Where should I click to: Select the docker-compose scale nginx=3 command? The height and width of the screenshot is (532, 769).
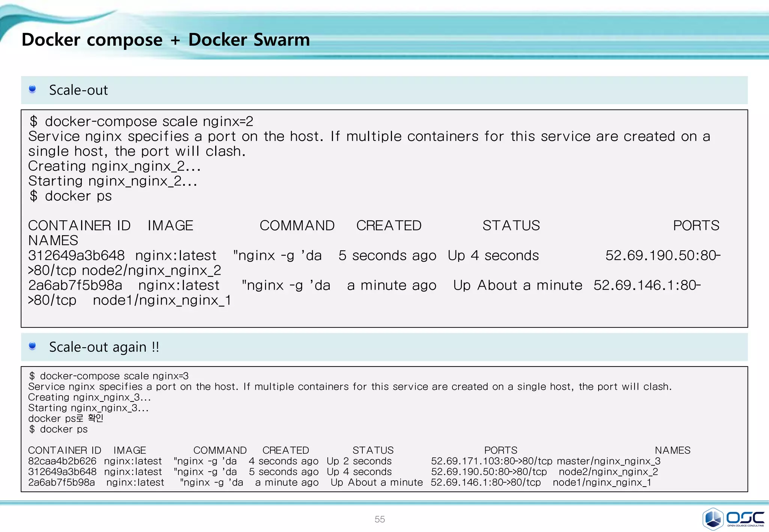(109, 376)
